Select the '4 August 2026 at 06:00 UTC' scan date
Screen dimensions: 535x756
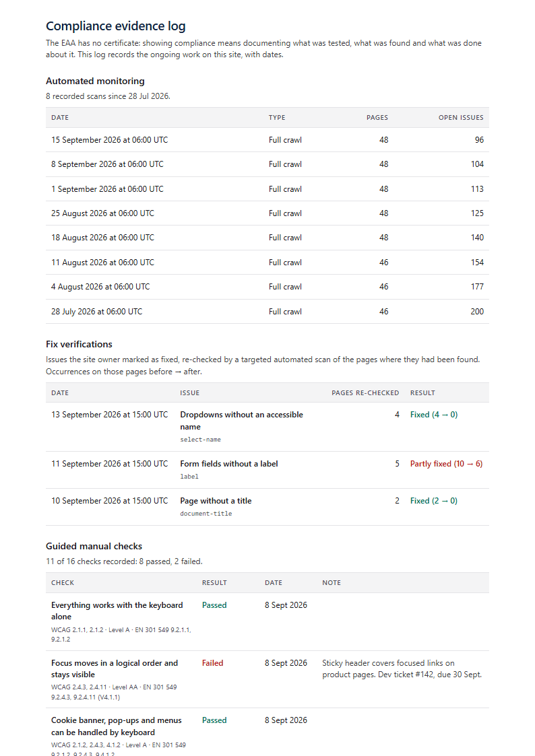click(100, 286)
